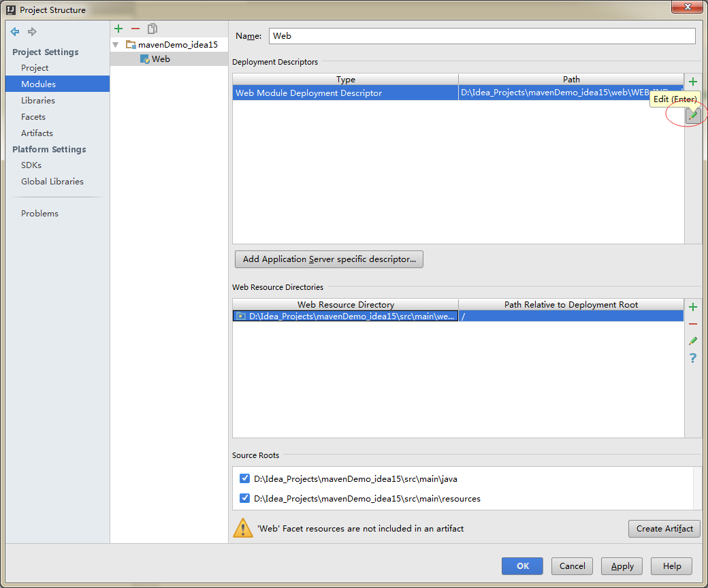
Task: Add a new module with the plus icon
Action: (x=118, y=29)
